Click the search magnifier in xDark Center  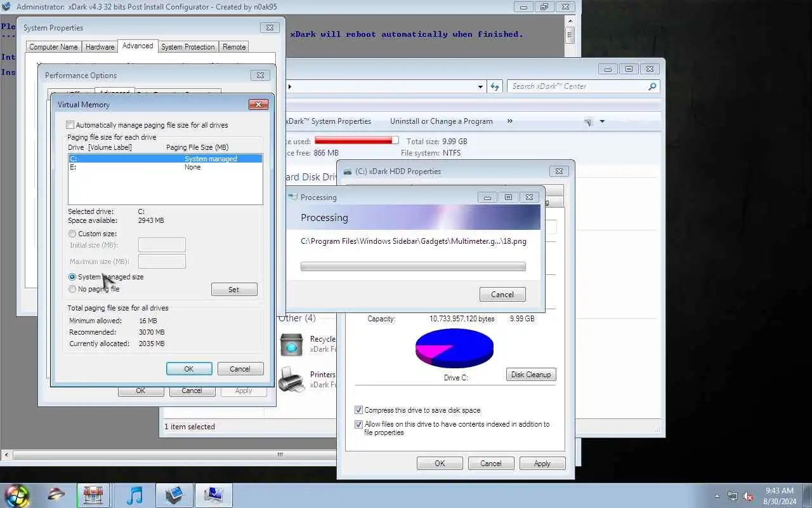tap(652, 86)
